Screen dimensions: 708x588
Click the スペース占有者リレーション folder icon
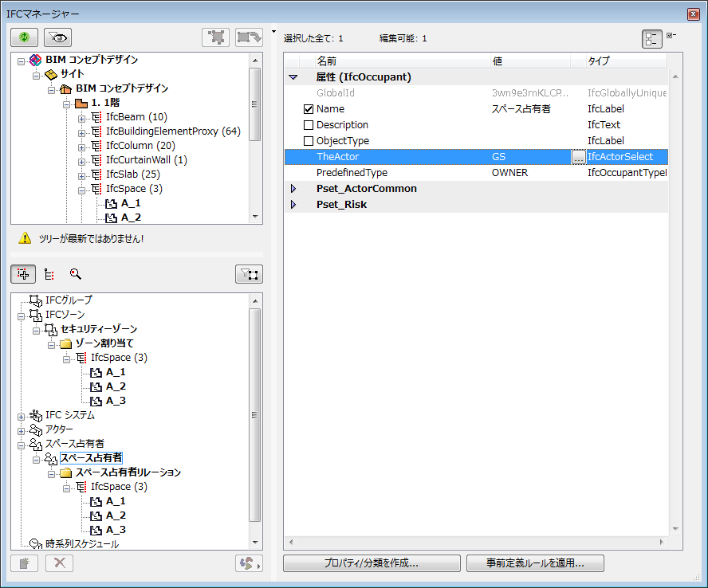pos(66,472)
